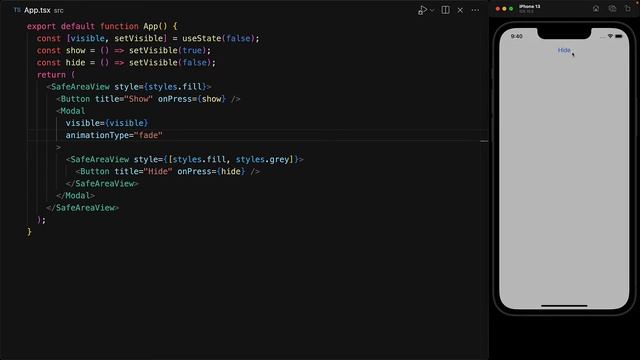Image resolution: width=640 pixels, height=360 pixels.
Task: Click the 'const show' declaration line
Action: tap(124, 51)
